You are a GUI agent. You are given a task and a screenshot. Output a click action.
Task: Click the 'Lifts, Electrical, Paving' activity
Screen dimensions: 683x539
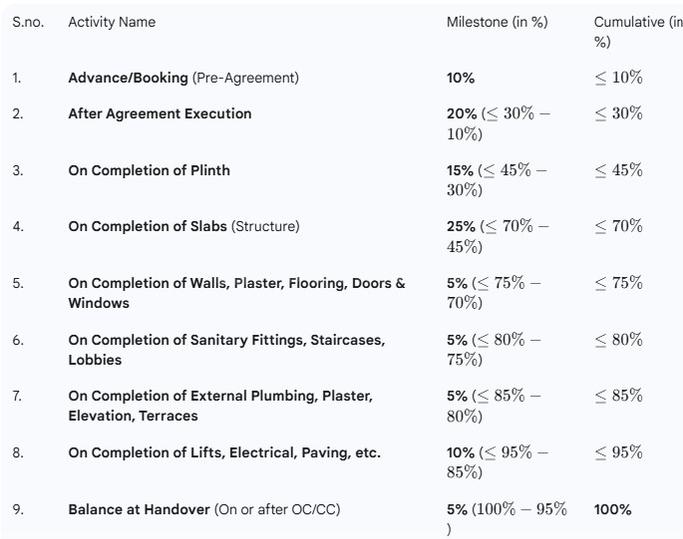(224, 453)
